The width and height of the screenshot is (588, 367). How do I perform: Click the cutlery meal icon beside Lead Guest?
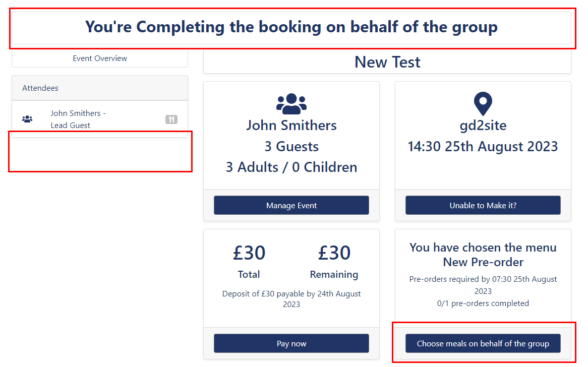pyautogui.click(x=171, y=119)
